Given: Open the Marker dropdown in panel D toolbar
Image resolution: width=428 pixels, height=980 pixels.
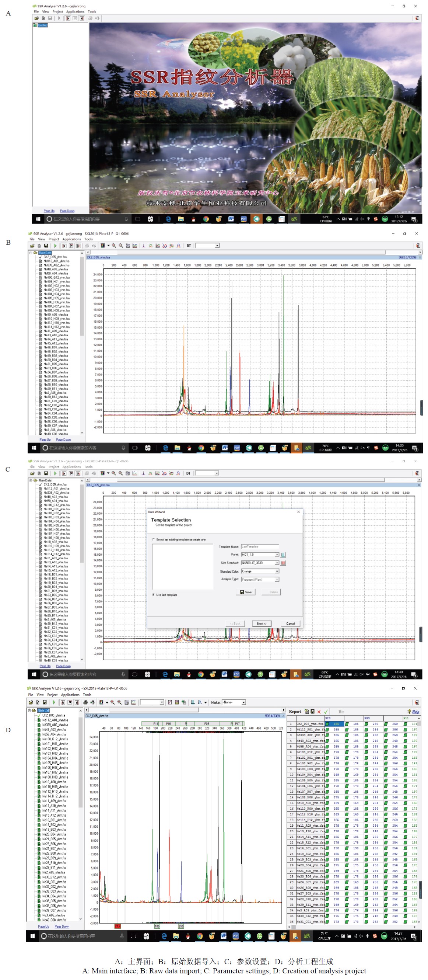Looking at the screenshot, I should coord(243,702).
